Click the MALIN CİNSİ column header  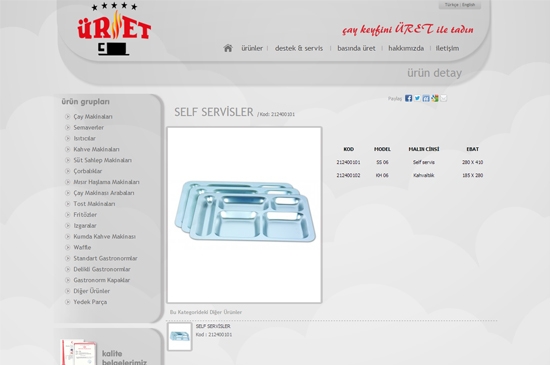coord(424,149)
